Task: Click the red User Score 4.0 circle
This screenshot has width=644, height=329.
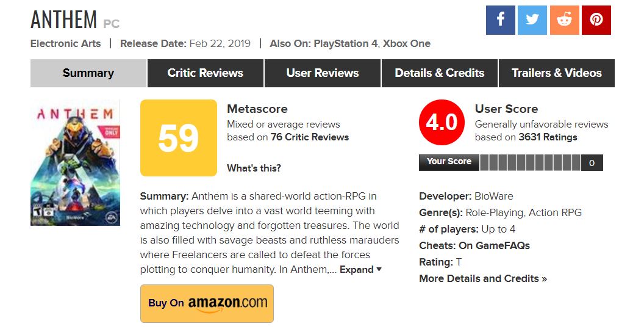Action: pos(441,123)
